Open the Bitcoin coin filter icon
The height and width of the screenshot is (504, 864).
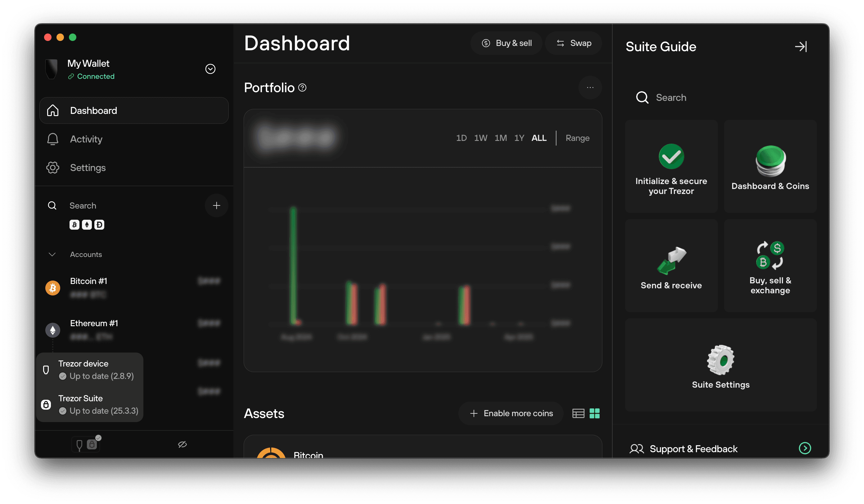coord(74,225)
